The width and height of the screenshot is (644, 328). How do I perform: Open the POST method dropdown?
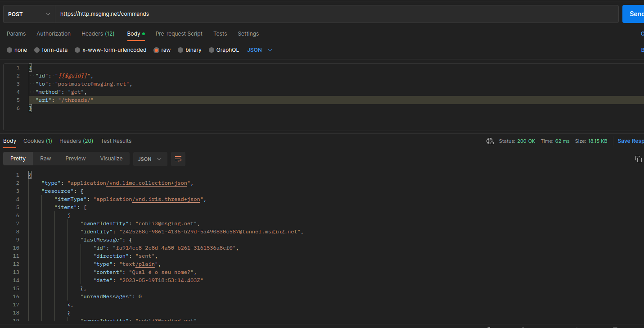29,14
